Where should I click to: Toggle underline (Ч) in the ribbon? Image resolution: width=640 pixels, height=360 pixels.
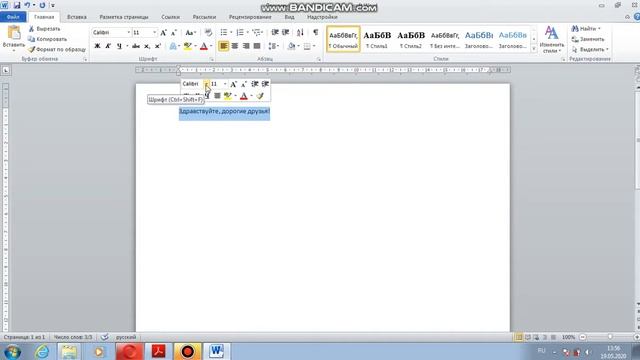point(119,46)
